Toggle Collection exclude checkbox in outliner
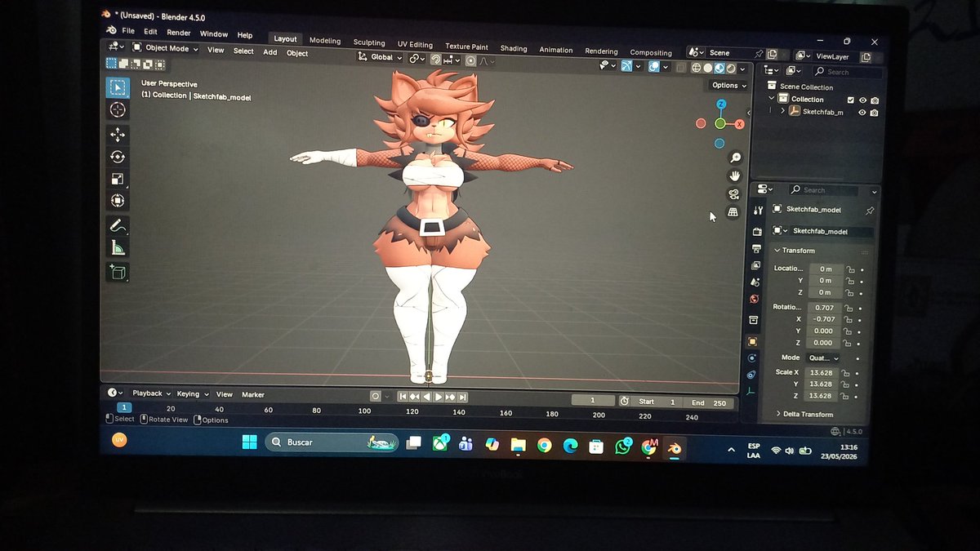This screenshot has width=980, height=551. [x=850, y=100]
